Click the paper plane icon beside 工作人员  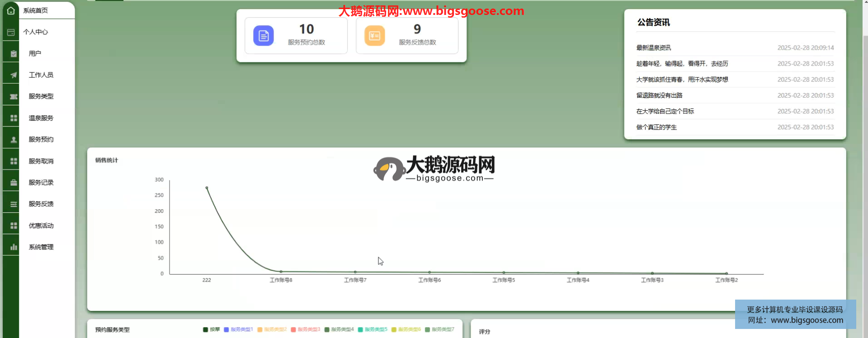click(14, 75)
